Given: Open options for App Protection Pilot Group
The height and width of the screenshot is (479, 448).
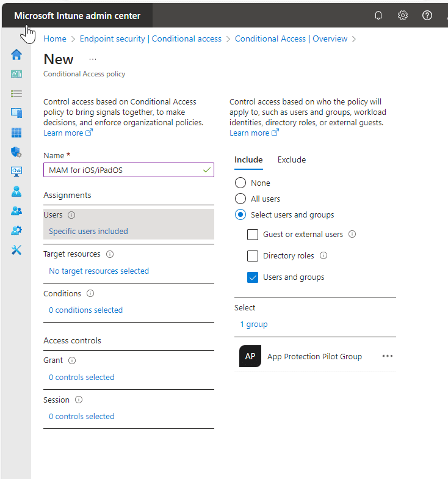Looking at the screenshot, I should (x=387, y=356).
